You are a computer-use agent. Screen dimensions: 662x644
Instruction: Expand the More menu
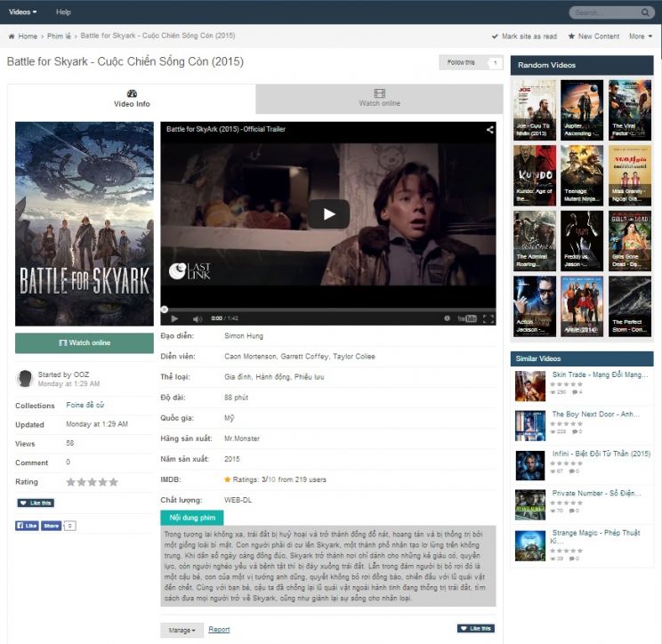(x=641, y=36)
